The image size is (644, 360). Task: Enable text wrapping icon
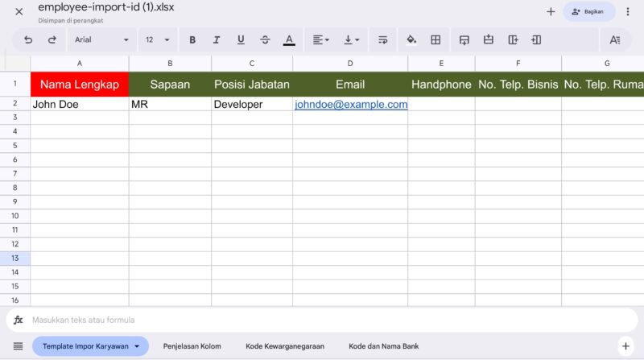[382, 39]
